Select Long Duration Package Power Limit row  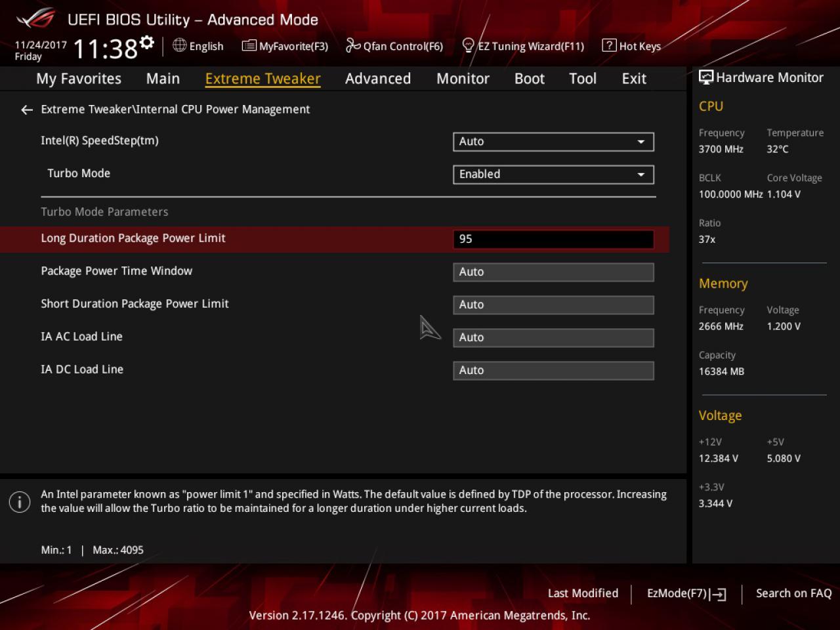(335, 239)
